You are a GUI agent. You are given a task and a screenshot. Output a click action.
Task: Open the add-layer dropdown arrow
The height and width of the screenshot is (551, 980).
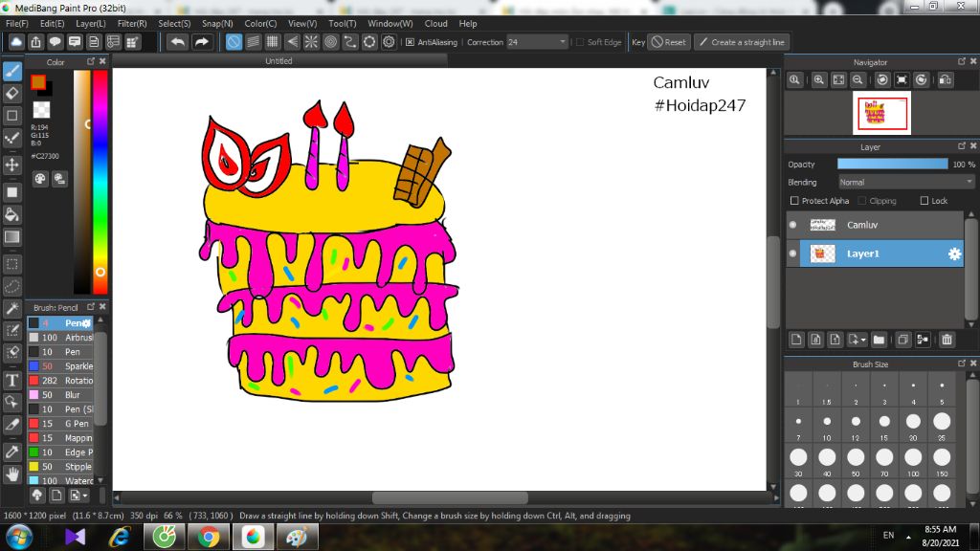tap(863, 340)
